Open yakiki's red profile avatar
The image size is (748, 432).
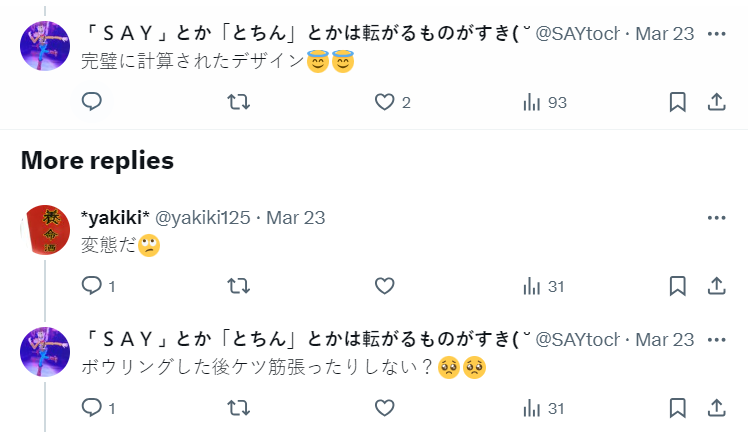click(45, 230)
